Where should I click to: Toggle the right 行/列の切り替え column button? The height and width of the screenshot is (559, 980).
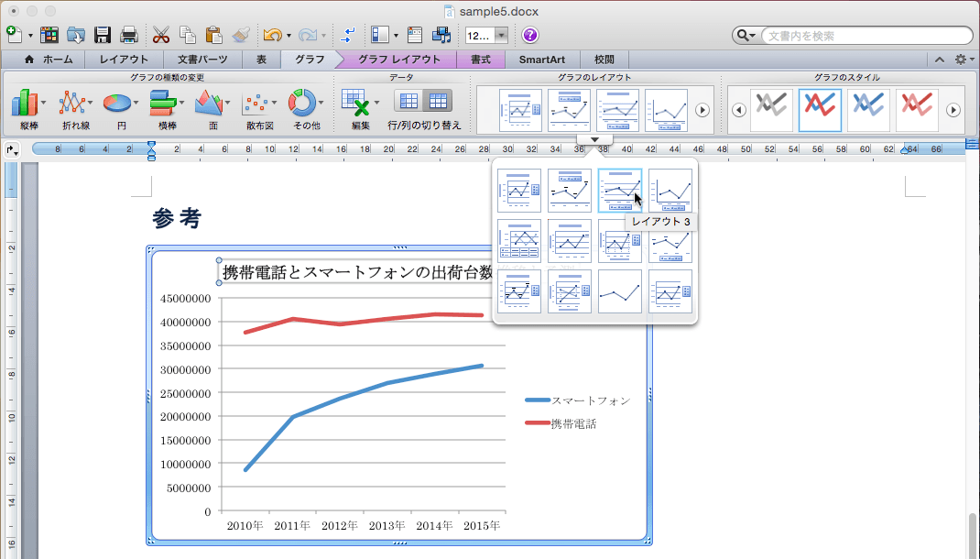coord(438,101)
